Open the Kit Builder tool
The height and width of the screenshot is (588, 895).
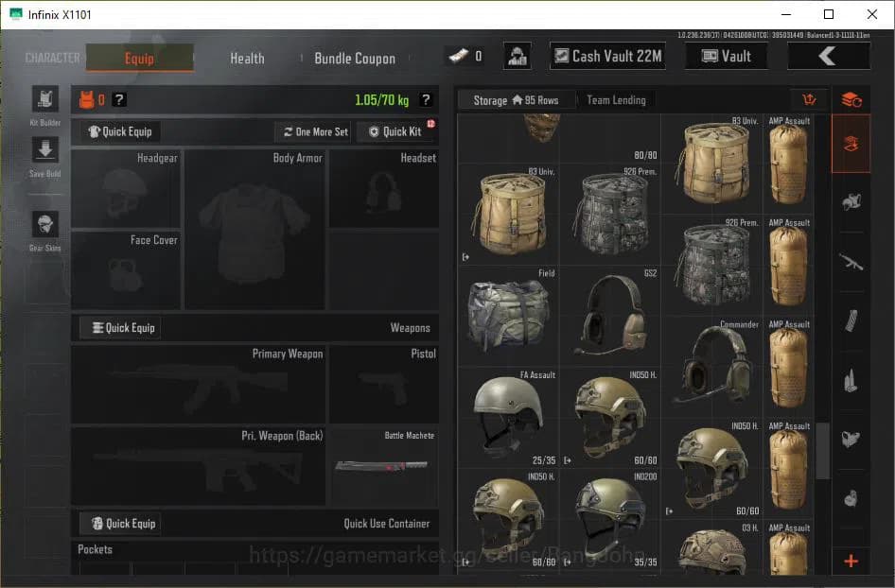click(44, 101)
